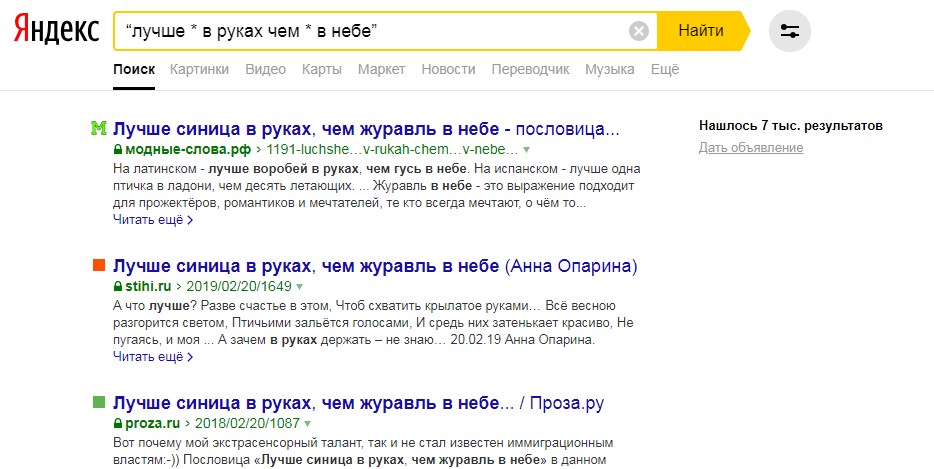Click the lock icon next to модные-слова.рф

pos(118,150)
